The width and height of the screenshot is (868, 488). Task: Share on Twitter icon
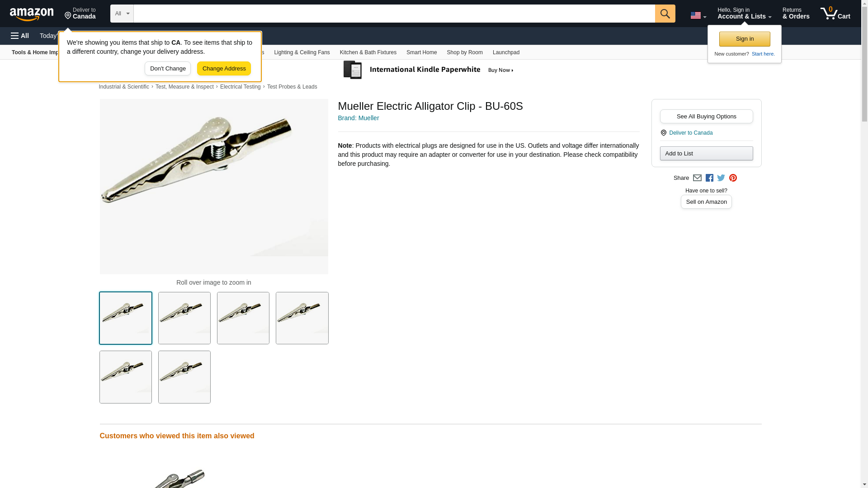[721, 178]
